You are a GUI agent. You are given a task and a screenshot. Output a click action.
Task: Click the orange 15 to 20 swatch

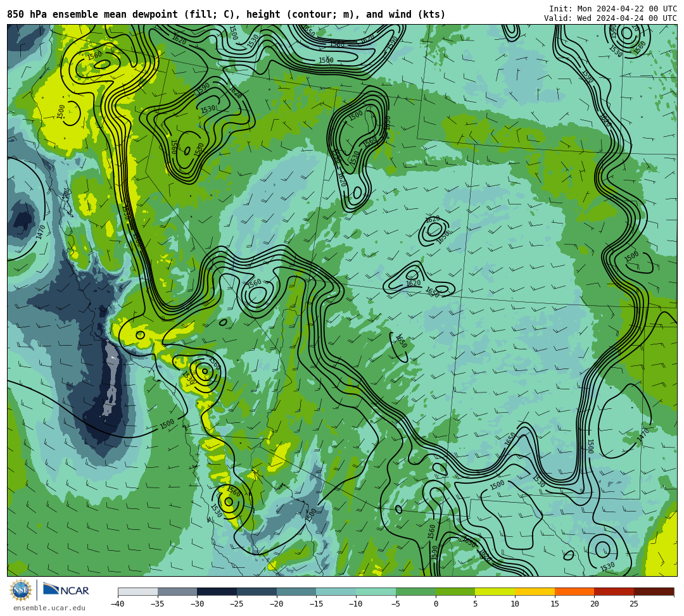tap(574, 591)
